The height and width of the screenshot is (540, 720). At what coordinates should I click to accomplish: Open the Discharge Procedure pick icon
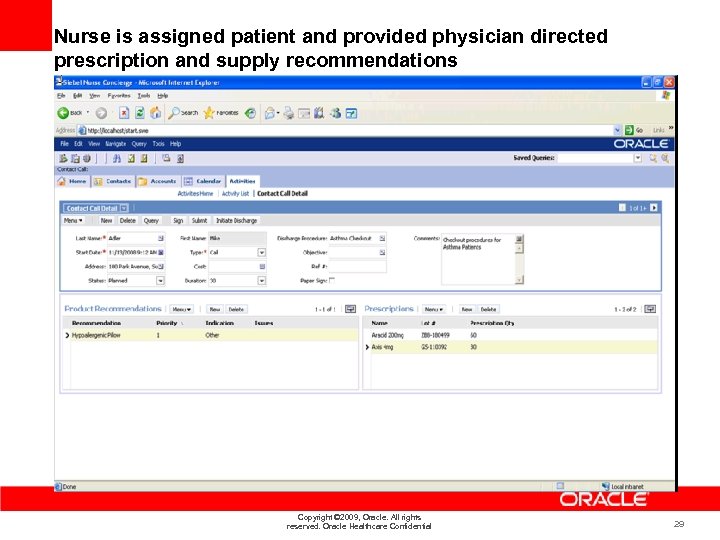pos(382,238)
